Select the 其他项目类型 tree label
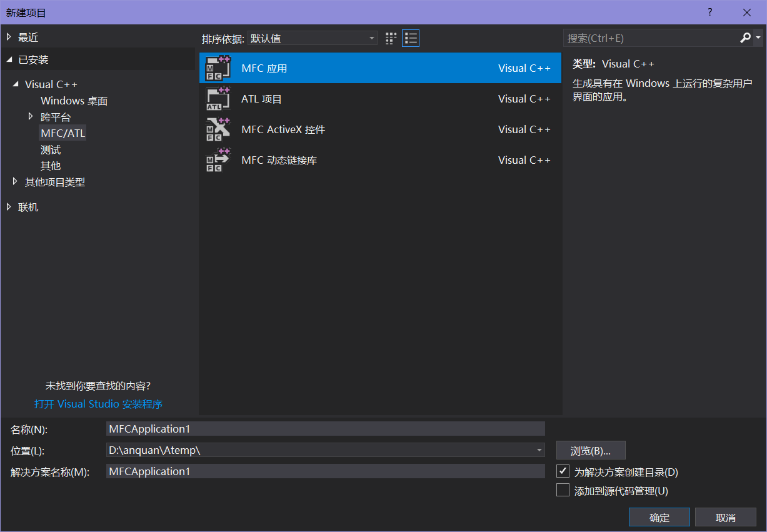This screenshot has width=767, height=532. coord(55,182)
